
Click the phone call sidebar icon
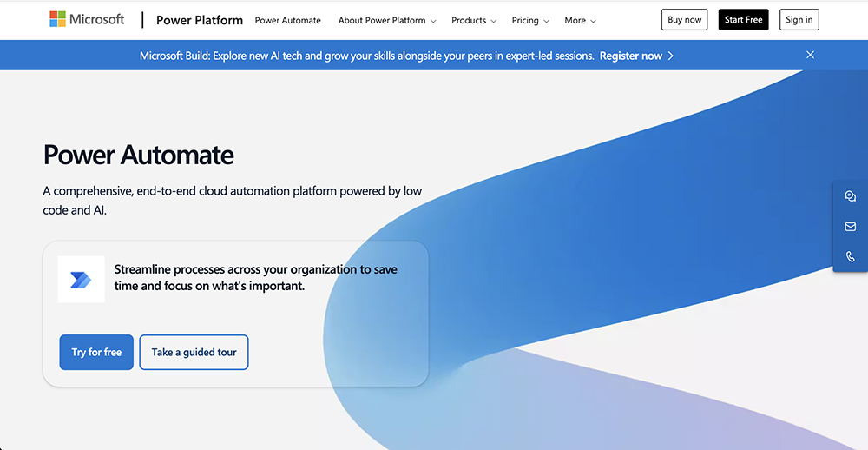tap(851, 256)
